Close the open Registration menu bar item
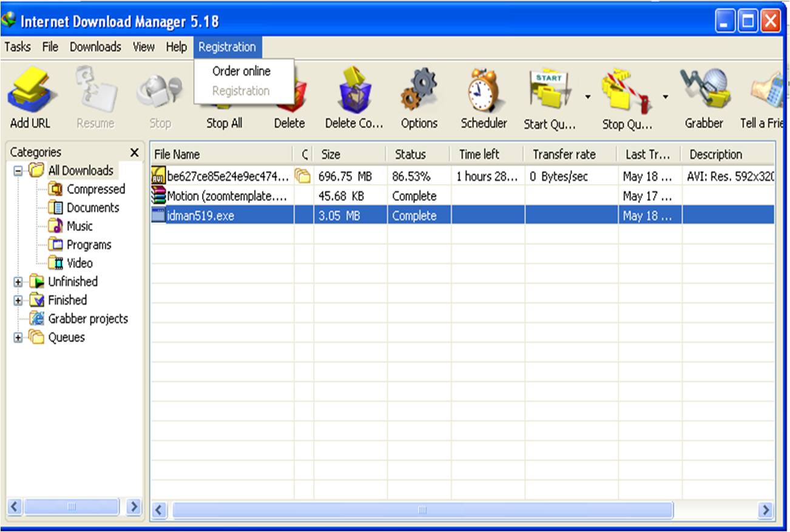Screen dimensions: 790x532 point(228,47)
